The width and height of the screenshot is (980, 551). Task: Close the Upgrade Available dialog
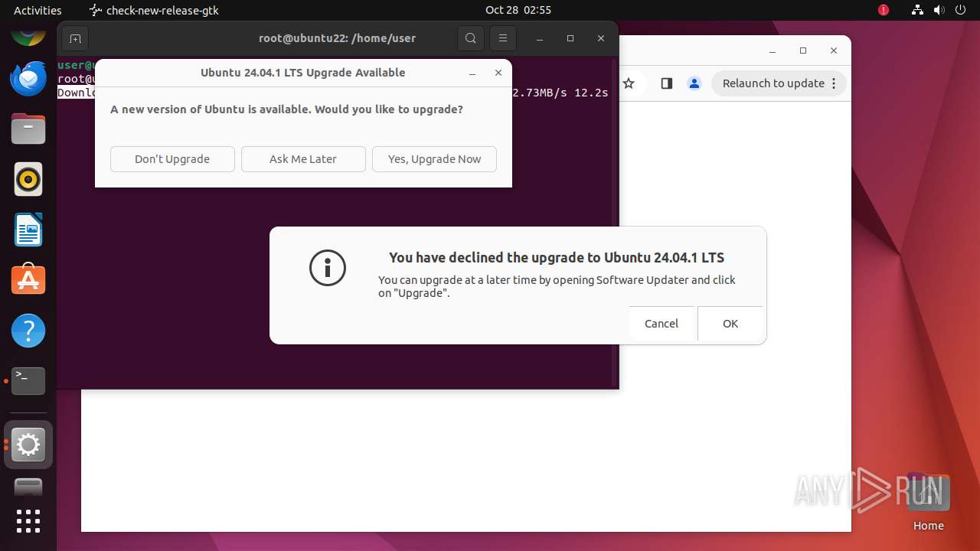(498, 73)
